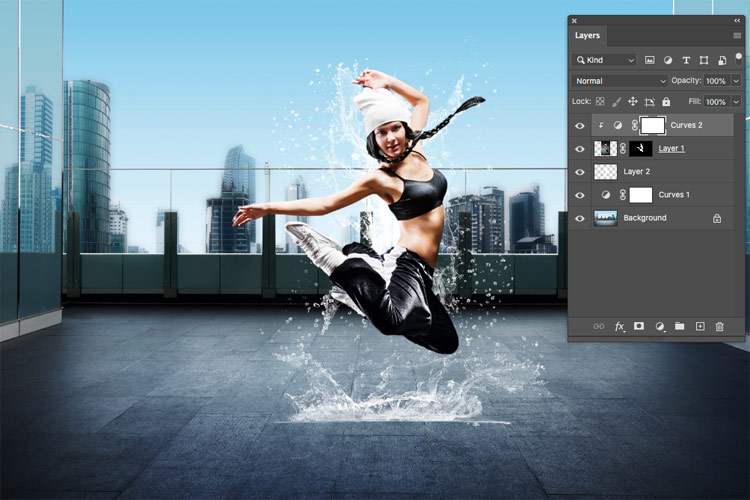Select the Layer 1 name
Screen dimensions: 750x500
pyautogui.click(x=672, y=148)
